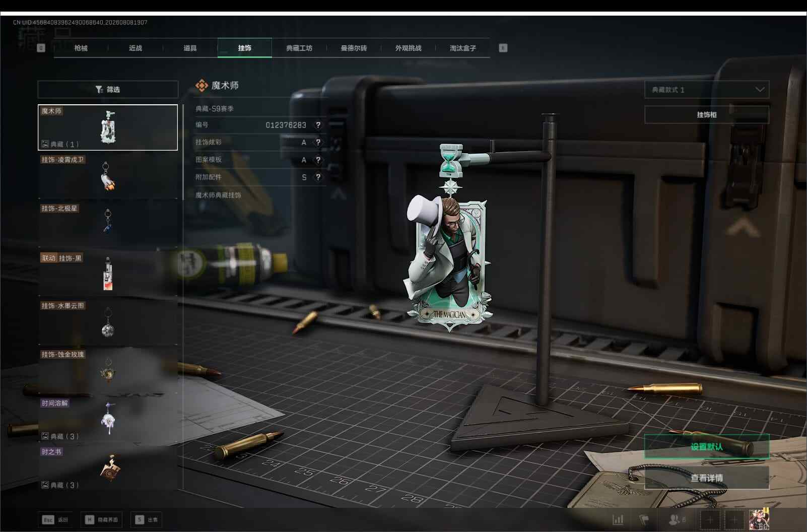Click the second plus teammate slot

point(734,519)
